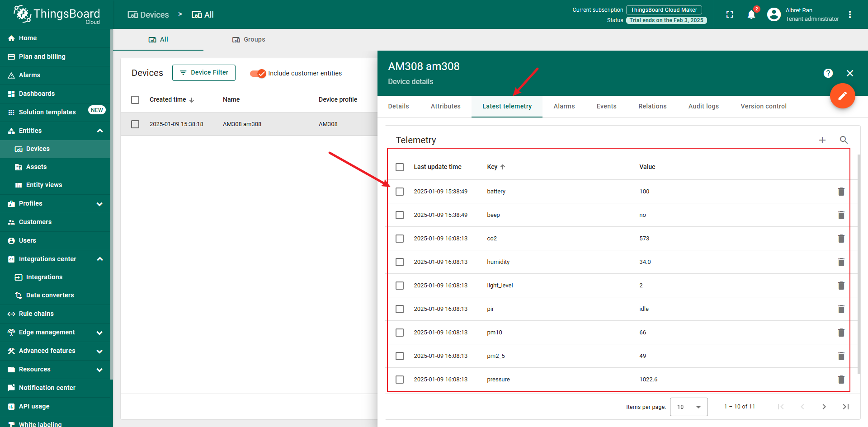Image resolution: width=868 pixels, height=427 pixels.
Task: Expand the Profiles sidebar section
Action: tap(100, 204)
